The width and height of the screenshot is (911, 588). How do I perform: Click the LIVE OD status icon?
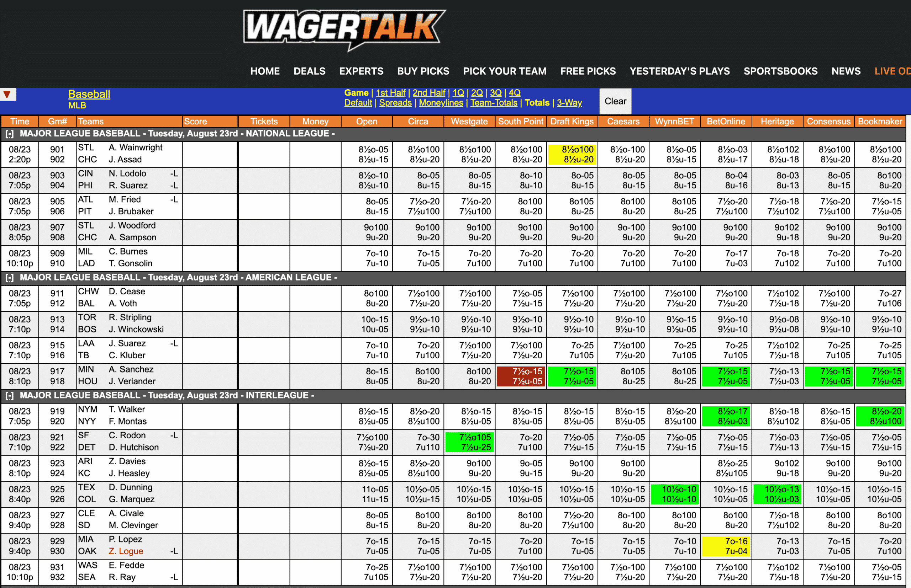(893, 72)
